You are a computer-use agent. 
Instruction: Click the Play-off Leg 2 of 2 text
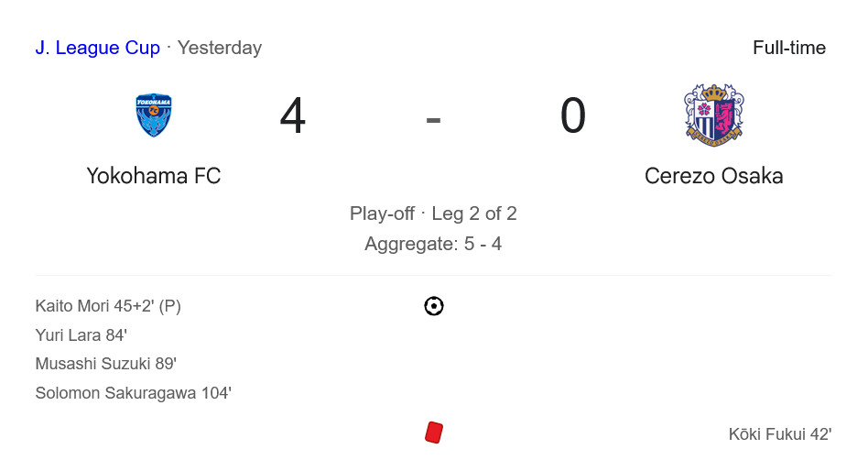coord(433,214)
